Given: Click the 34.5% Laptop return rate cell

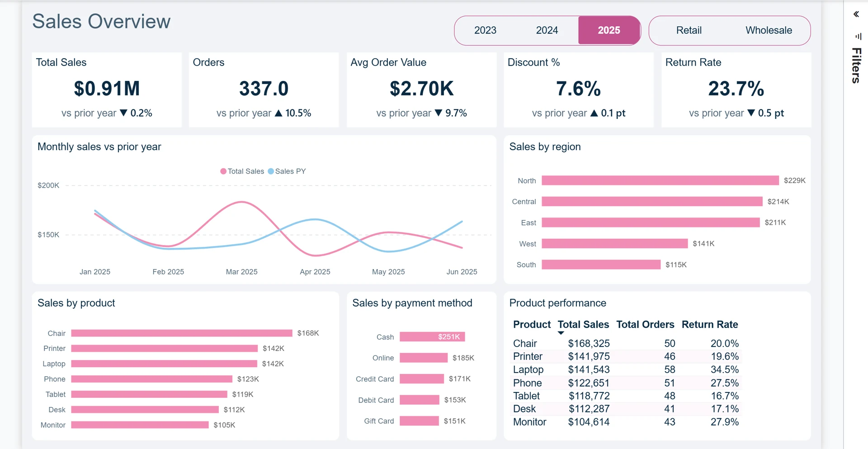Looking at the screenshot, I should click(x=724, y=370).
